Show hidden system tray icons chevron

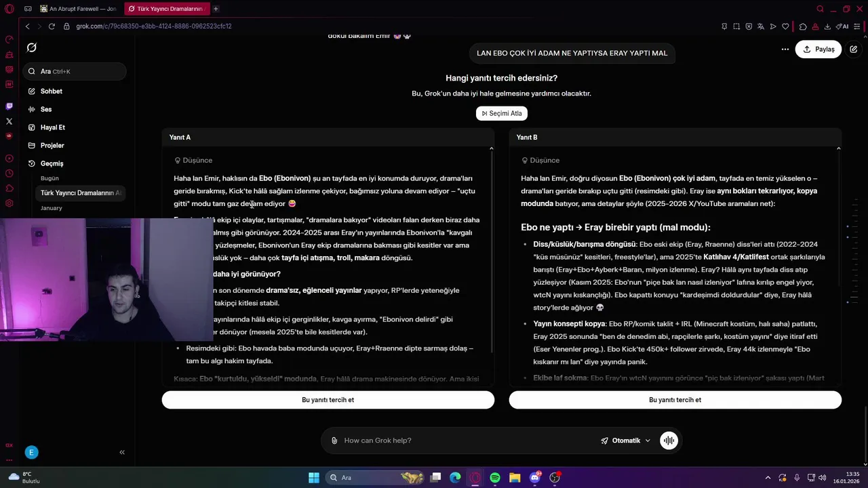tap(768, 478)
